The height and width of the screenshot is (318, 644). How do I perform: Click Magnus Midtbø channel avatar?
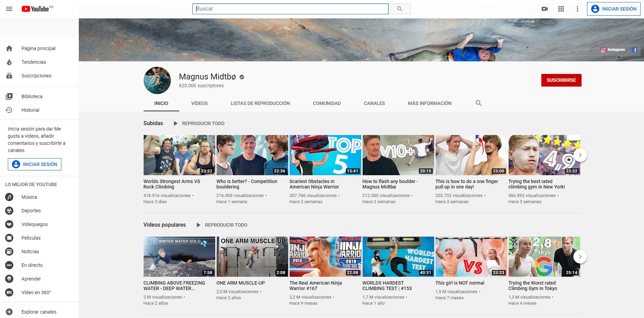[x=157, y=80]
